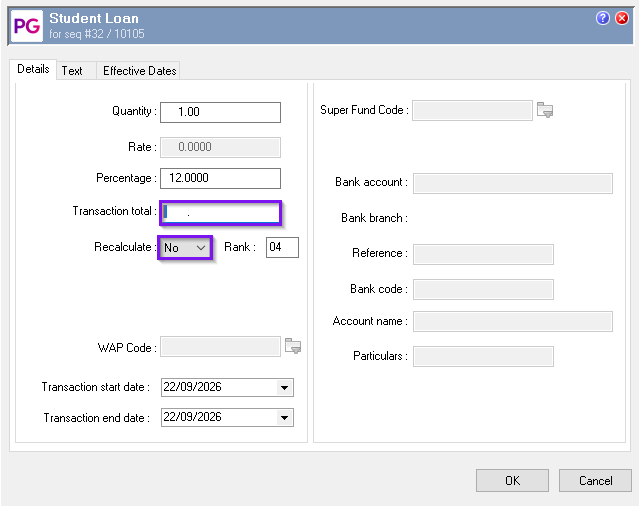Click the Reference field
This screenshot has width=639, height=506.
pyautogui.click(x=483, y=254)
